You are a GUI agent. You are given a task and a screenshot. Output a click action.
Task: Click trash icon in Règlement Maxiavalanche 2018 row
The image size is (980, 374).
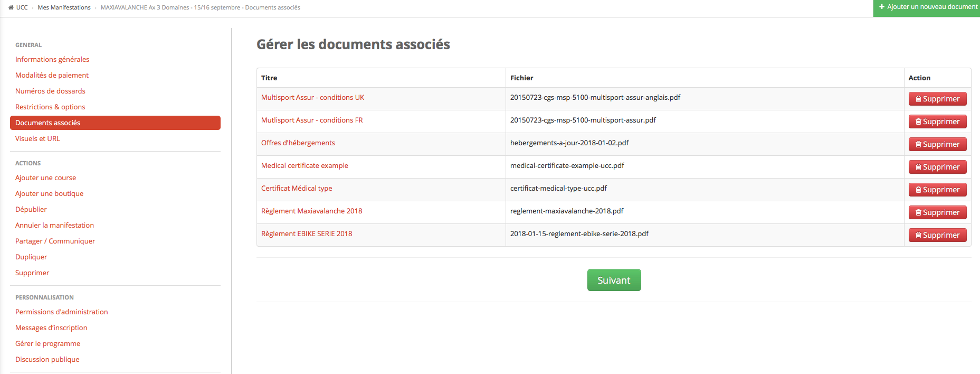click(918, 212)
